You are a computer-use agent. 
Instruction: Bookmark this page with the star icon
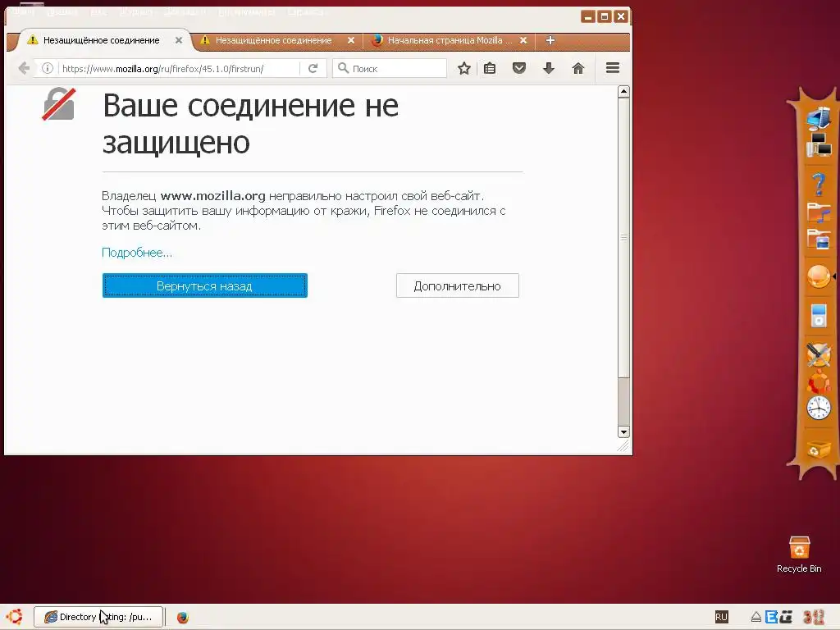coord(464,69)
